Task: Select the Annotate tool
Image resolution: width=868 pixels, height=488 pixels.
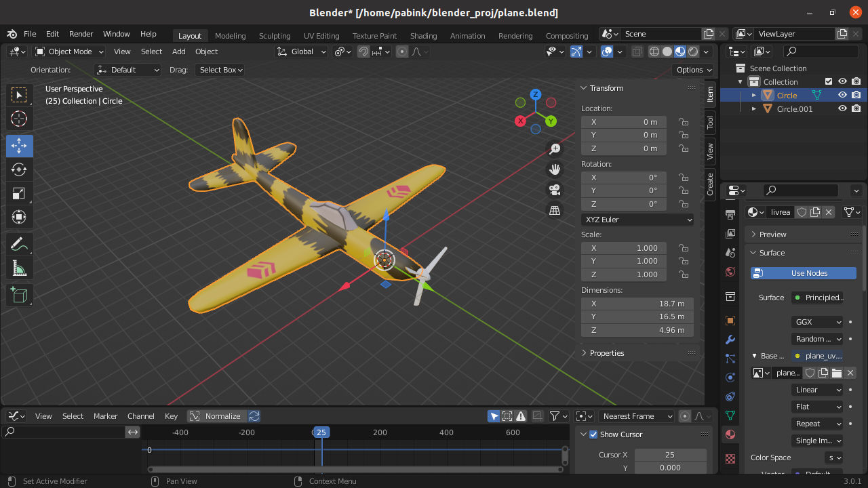Action: 19,244
